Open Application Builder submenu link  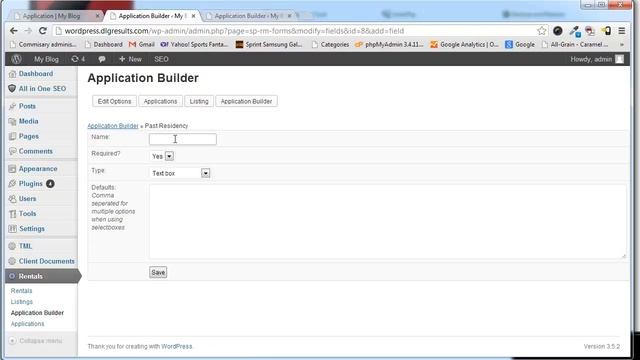37,313
